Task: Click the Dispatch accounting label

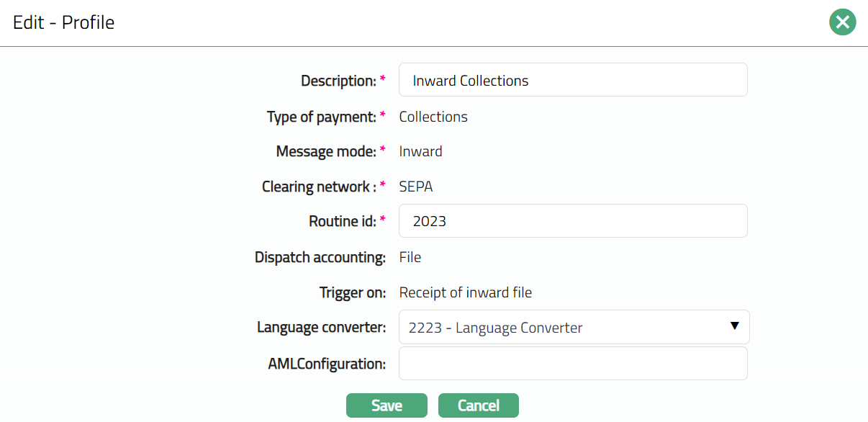Action: 320,257
